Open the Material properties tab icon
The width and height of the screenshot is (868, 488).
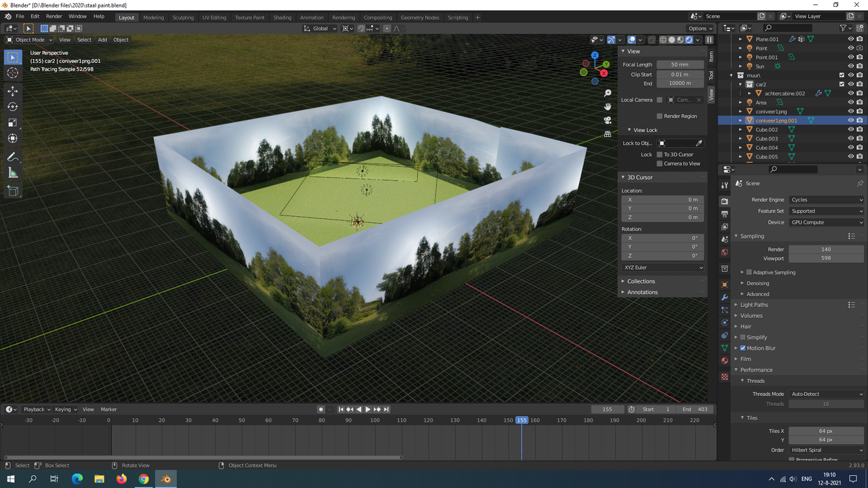724,361
